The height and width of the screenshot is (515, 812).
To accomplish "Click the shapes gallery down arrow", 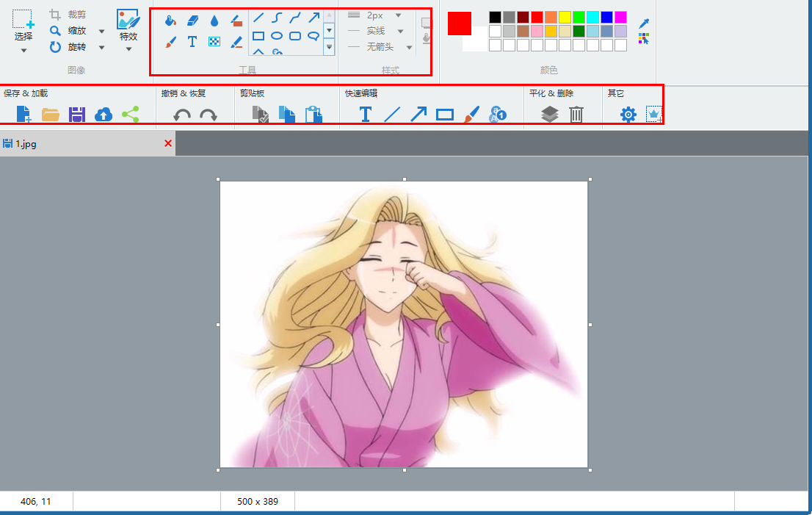I will (x=329, y=30).
